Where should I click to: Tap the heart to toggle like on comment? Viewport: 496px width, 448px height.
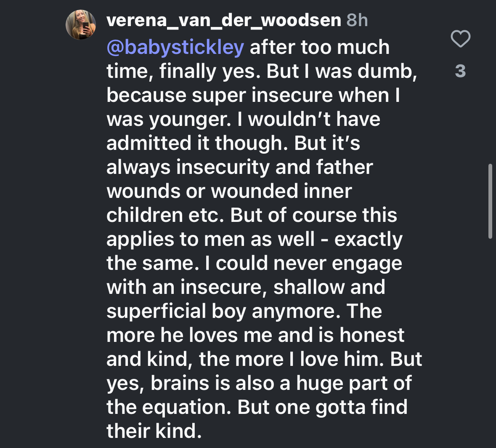coord(460,39)
